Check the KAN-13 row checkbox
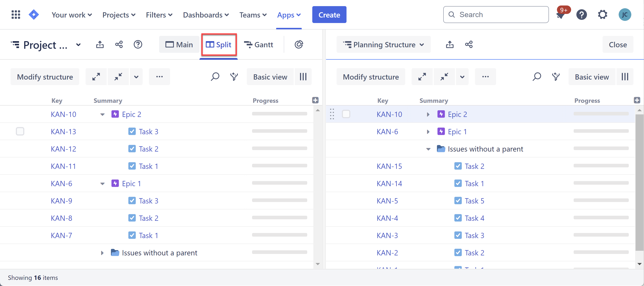644x286 pixels. 20,131
